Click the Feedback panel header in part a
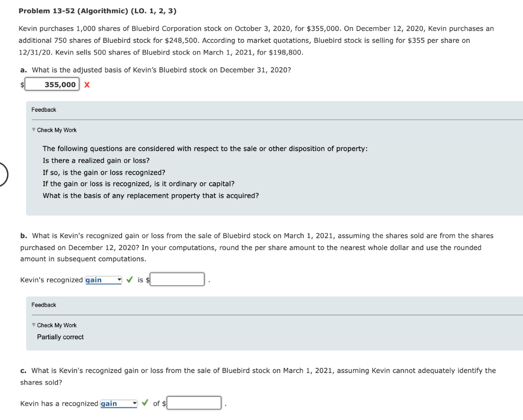The width and height of the screenshot is (523, 420). click(x=44, y=110)
